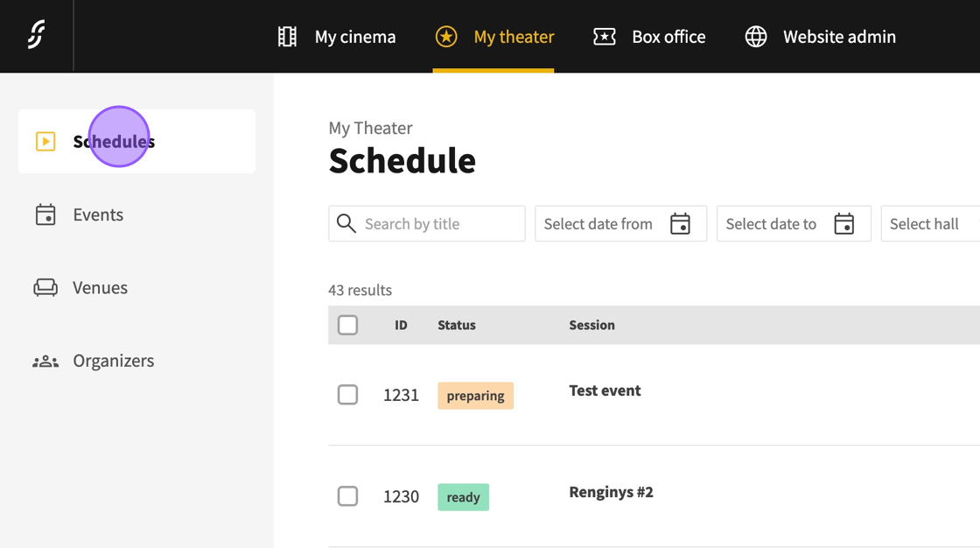Image resolution: width=980 pixels, height=548 pixels.
Task: Click the app logo in top-left corner
Action: click(36, 35)
